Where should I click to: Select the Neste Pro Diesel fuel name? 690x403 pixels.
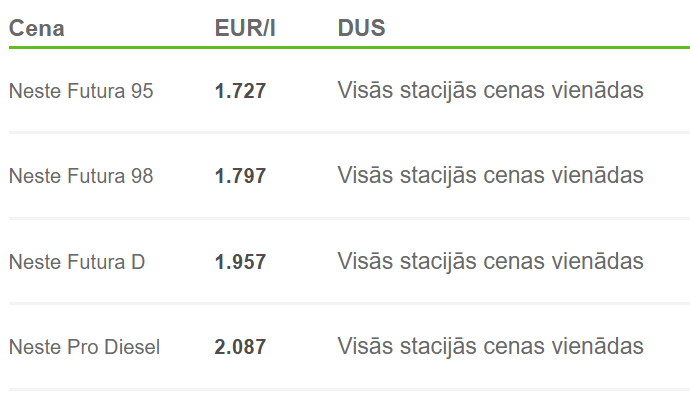click(84, 347)
